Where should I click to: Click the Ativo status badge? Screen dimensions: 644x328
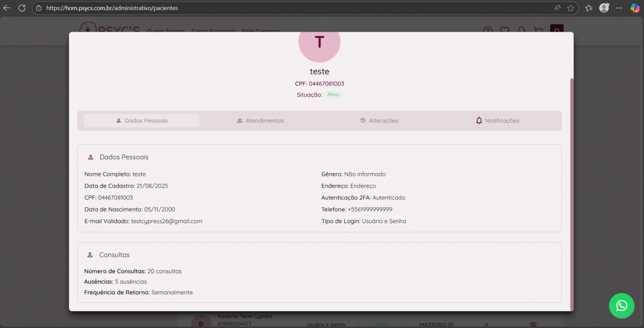coord(333,95)
